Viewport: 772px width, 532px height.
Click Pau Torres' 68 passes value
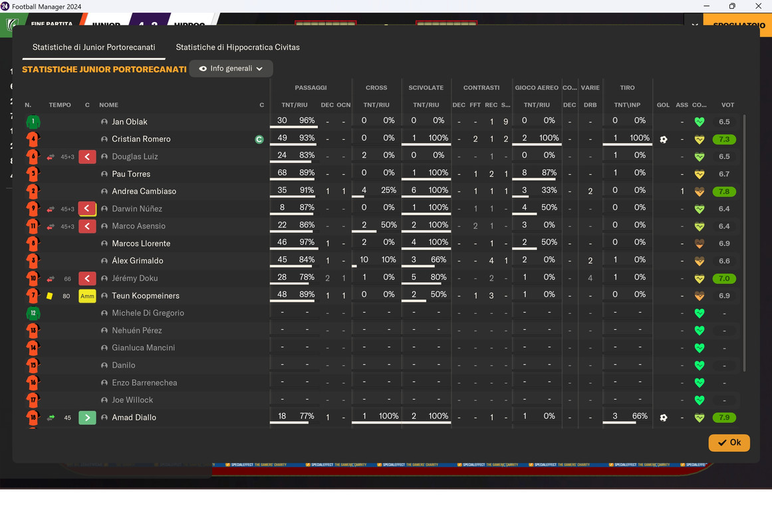[282, 172]
